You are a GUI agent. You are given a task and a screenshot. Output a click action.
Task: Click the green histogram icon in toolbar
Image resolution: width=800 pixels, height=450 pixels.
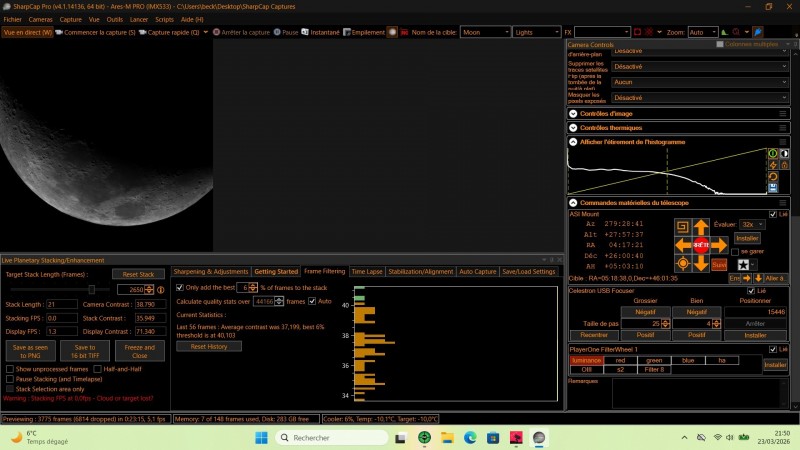(724, 32)
